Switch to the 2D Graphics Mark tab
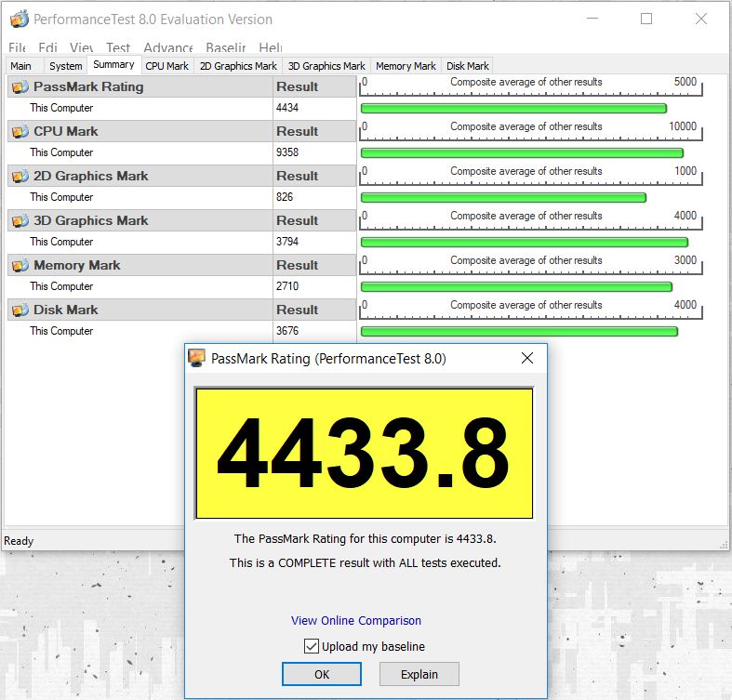732x700 pixels. pos(238,66)
